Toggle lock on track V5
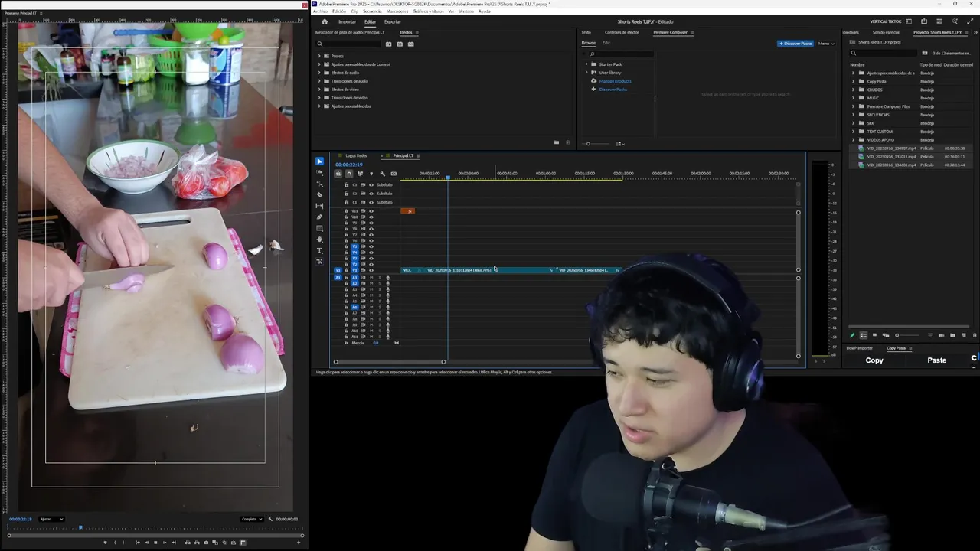This screenshot has width=980, height=551. [346, 246]
